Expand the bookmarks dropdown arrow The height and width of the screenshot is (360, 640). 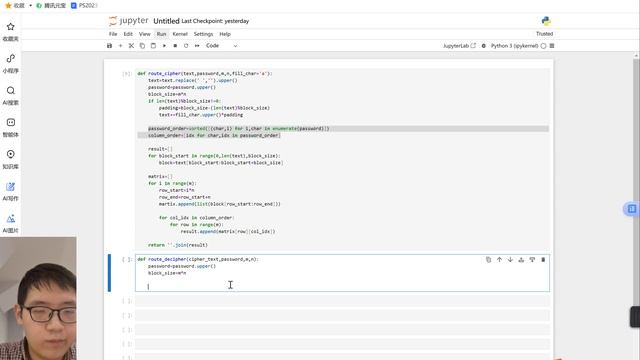click(x=30, y=5)
